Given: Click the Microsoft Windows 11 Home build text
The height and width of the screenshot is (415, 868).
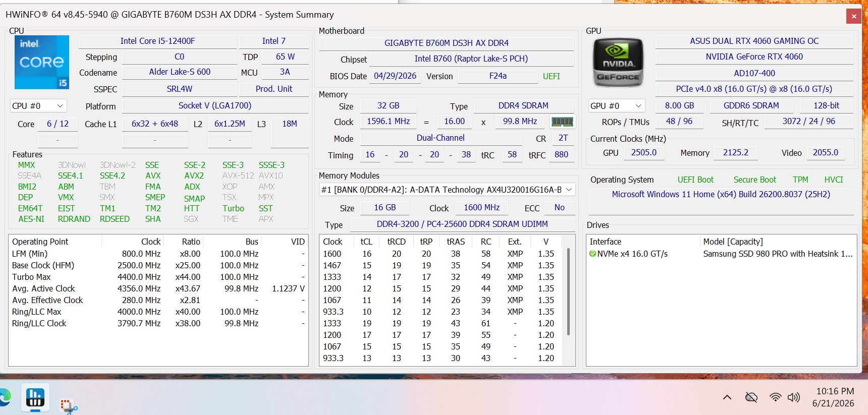Looking at the screenshot, I should coord(721,195).
